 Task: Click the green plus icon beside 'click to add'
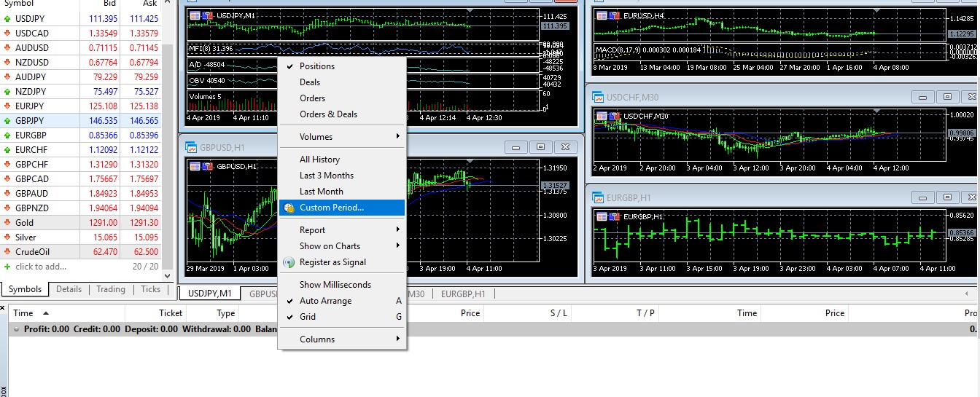(x=8, y=267)
